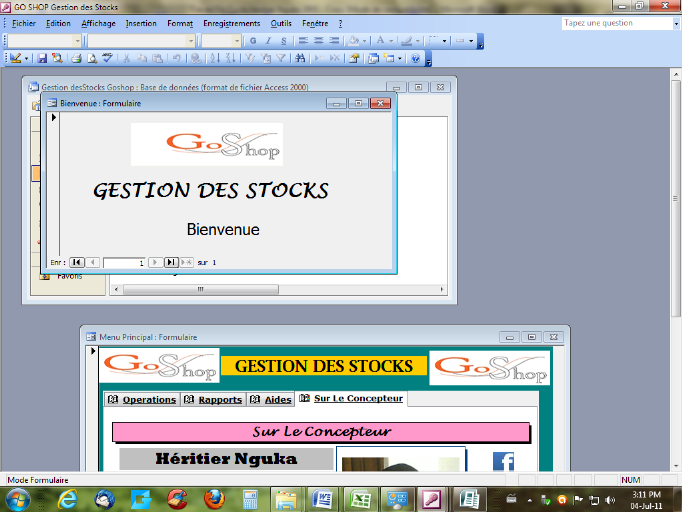Open Internet Explorer from the taskbar
Screen dimensions: 682x512
69,497
